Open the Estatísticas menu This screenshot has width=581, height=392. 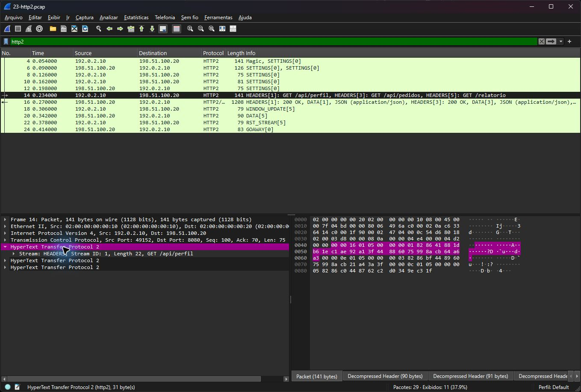click(136, 18)
